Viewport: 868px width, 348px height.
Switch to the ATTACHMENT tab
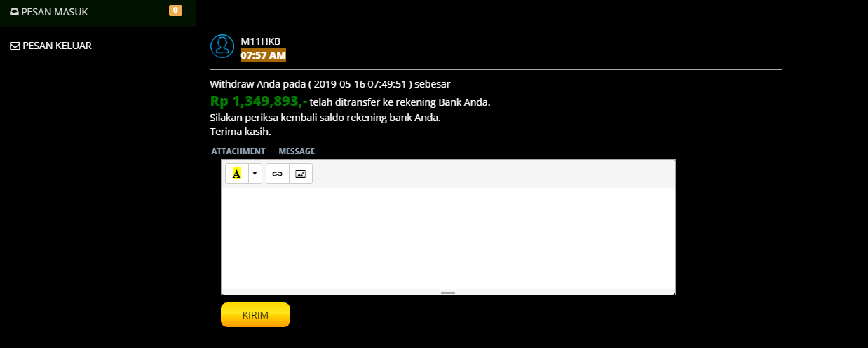tap(238, 151)
